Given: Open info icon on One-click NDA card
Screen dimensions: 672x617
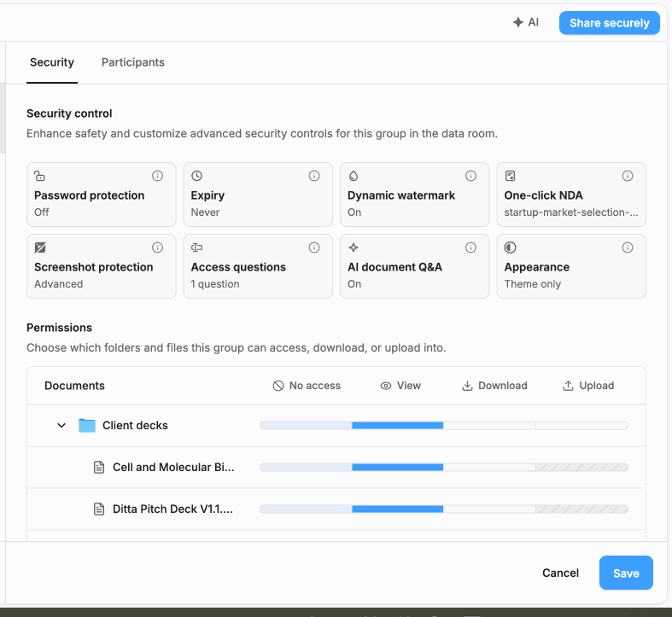Looking at the screenshot, I should [628, 176].
